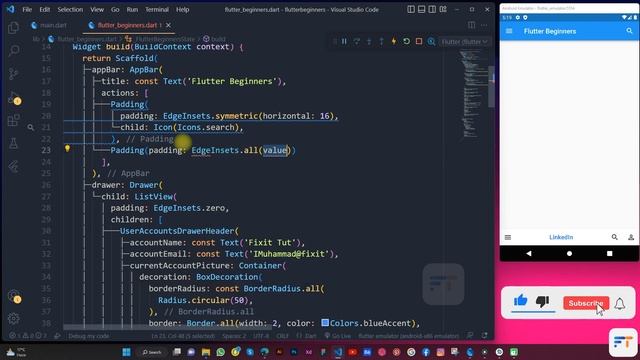Click the UTF-8 encoding in status bar
Image resolution: width=640 pixels, height=360 pixels.
pos(261,336)
